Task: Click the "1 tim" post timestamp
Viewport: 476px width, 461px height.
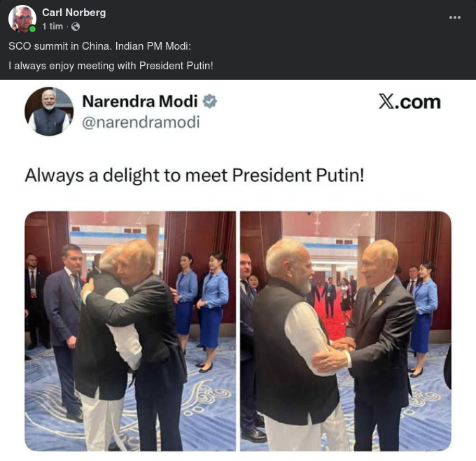Action: point(52,27)
